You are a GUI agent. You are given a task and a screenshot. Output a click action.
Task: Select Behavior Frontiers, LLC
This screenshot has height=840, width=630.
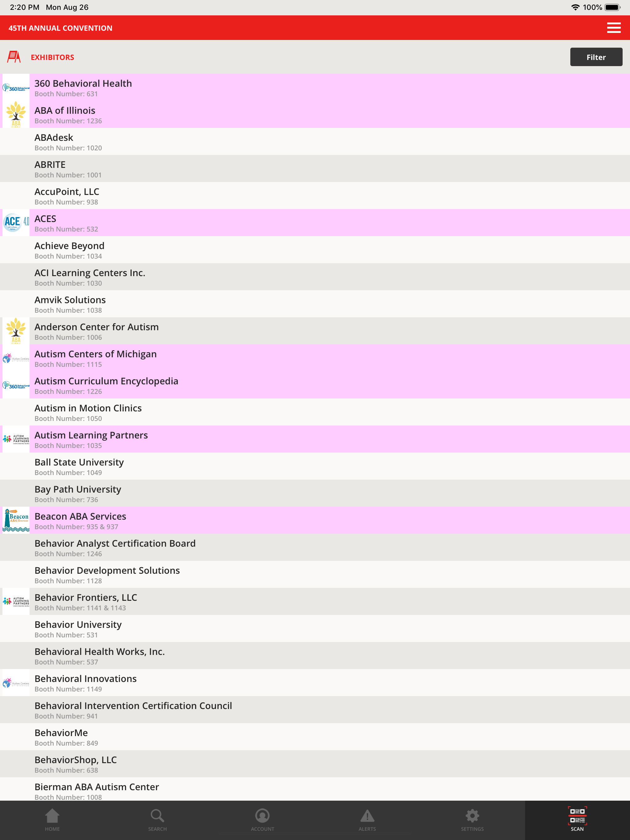pos(315,601)
